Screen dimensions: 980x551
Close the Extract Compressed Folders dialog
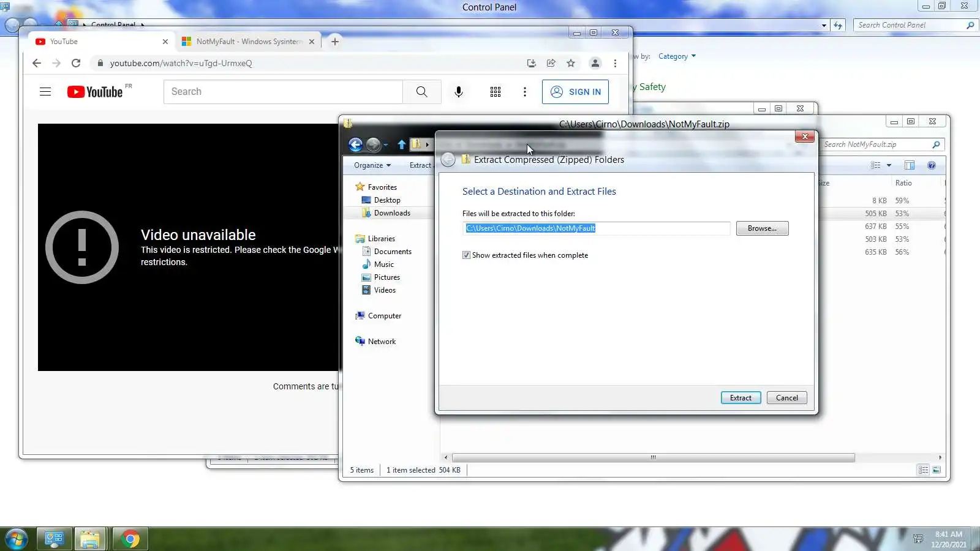click(805, 137)
